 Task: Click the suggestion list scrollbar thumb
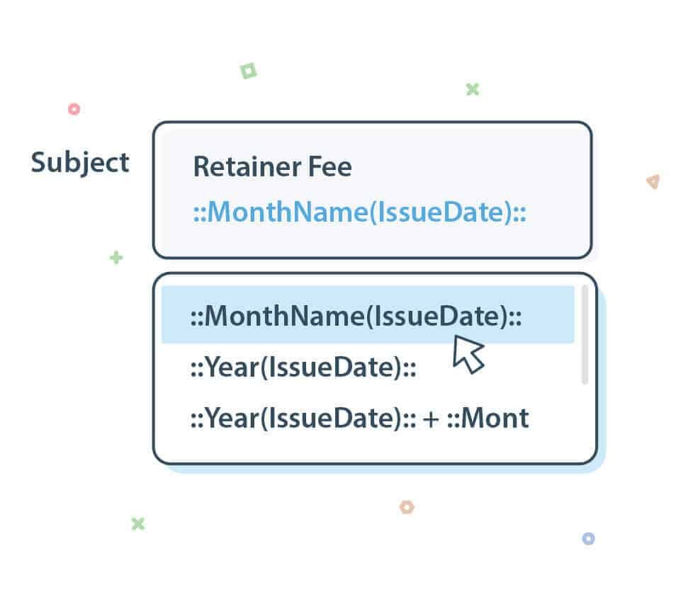[x=585, y=334]
